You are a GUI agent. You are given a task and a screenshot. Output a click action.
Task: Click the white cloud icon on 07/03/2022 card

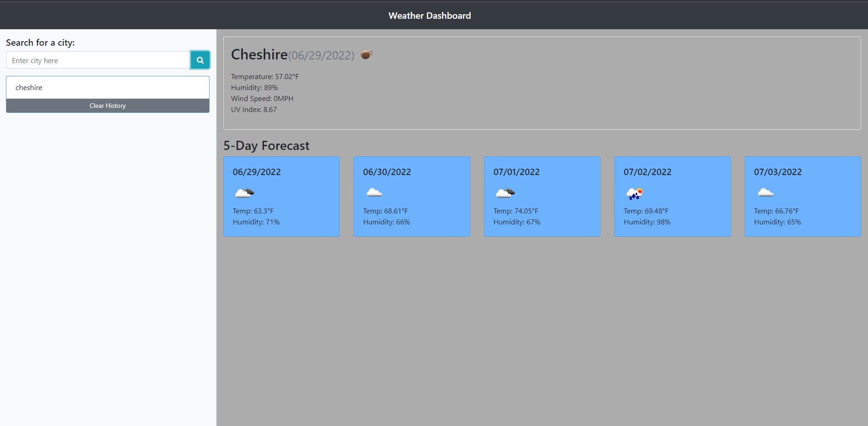[x=765, y=192]
